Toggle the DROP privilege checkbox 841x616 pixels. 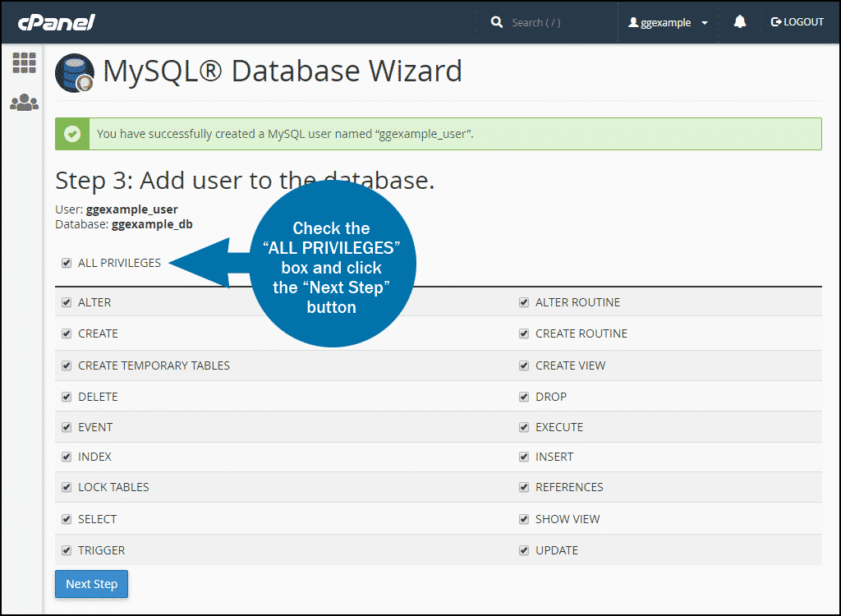(x=524, y=397)
